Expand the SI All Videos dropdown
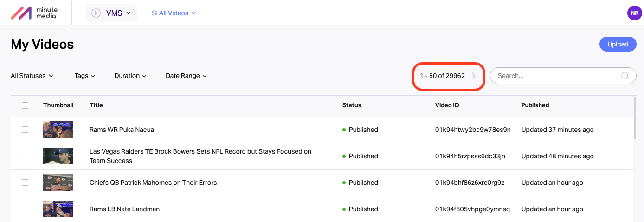This screenshot has width=644, height=222. 174,13
